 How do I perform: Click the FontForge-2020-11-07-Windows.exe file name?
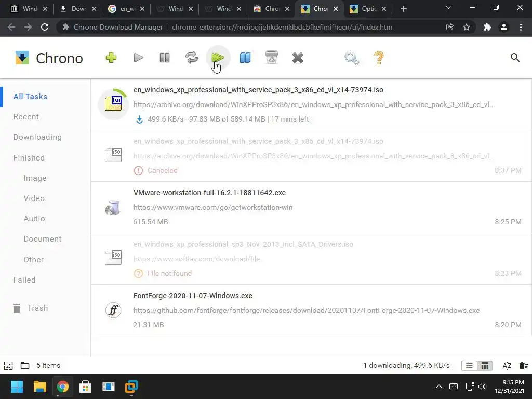click(193, 296)
